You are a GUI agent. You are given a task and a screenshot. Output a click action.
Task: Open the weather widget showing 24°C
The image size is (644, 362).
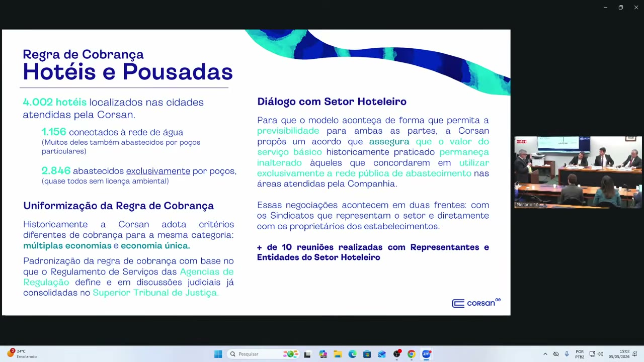pyautogui.click(x=22, y=354)
